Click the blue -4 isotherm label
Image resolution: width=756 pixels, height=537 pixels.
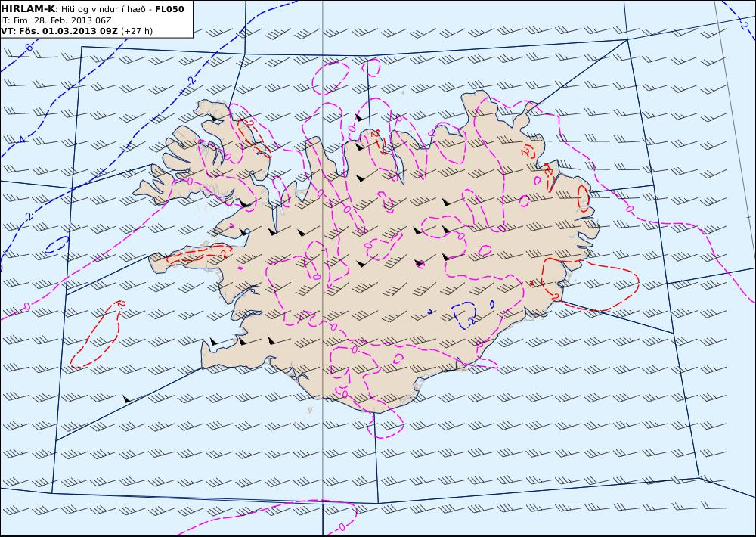click(x=22, y=140)
